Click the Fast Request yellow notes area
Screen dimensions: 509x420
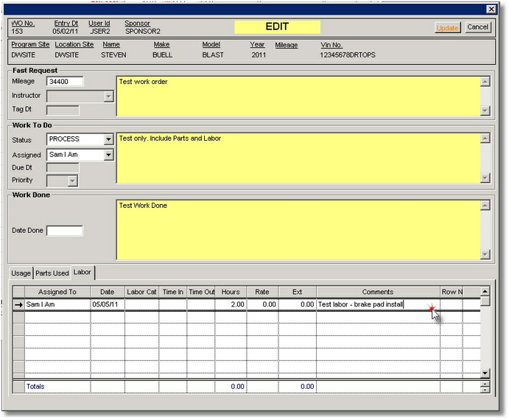click(298, 96)
